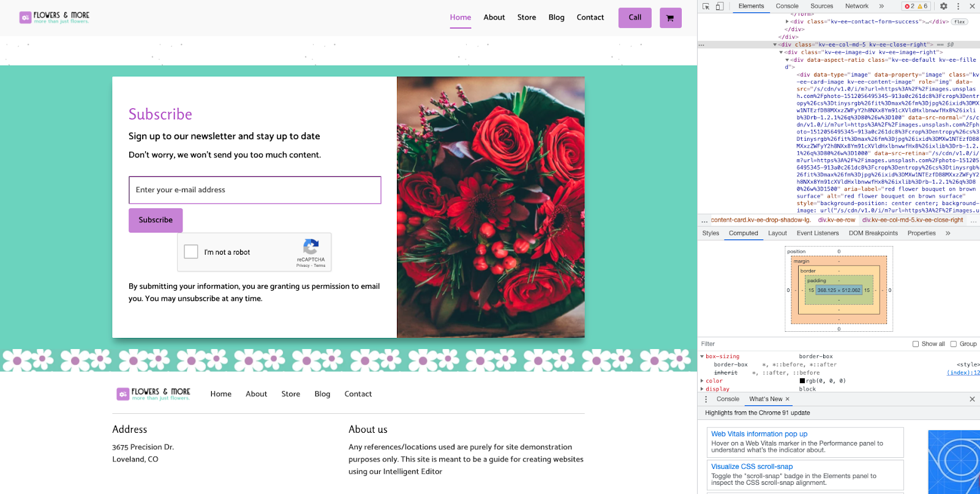Screen dimensions: 980x494
Task: Click the purple Call button
Action: click(x=635, y=18)
